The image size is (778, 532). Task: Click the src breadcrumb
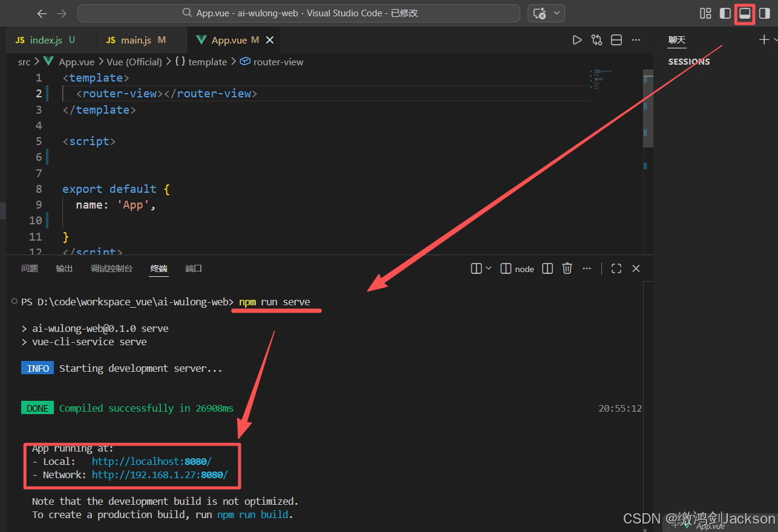(24, 62)
